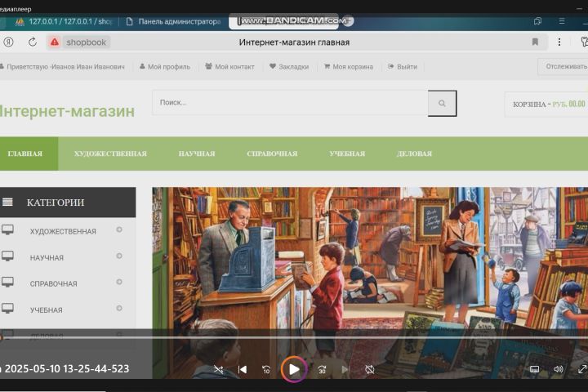
Task: Open the three-dot page menu
Action: 559,42
